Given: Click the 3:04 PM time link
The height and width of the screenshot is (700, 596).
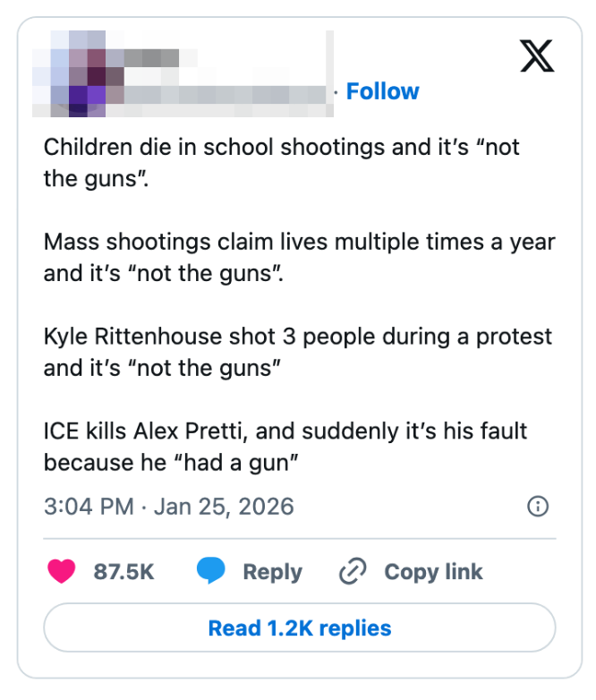Looking at the screenshot, I should 89,506.
